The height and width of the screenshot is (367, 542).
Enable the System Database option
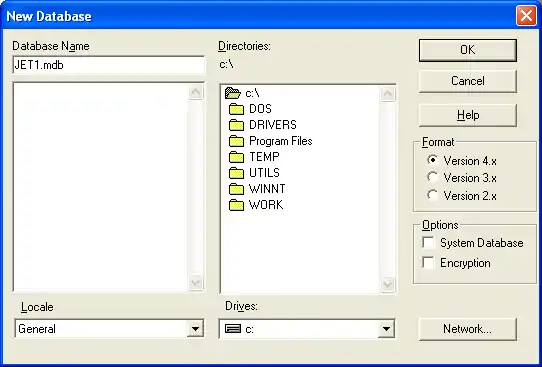(x=428, y=243)
